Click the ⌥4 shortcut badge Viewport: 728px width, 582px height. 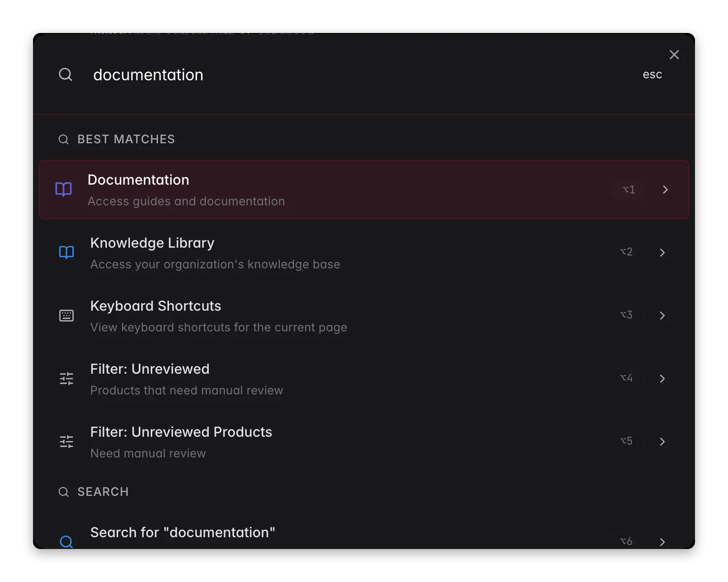(x=626, y=378)
